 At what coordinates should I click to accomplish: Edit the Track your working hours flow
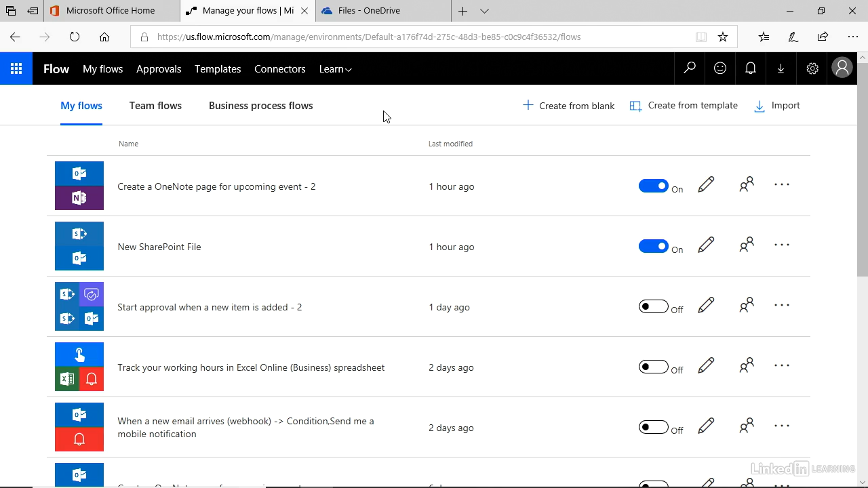point(706,366)
